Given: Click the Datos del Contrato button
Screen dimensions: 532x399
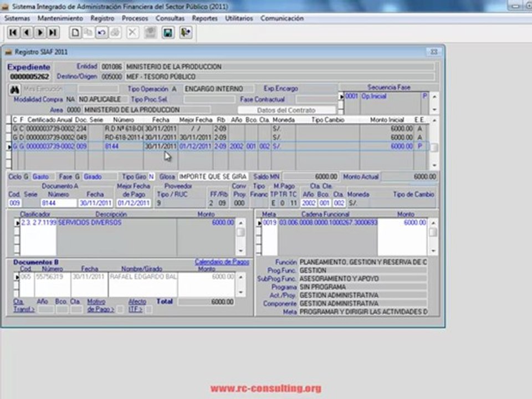Looking at the screenshot, I should click(x=287, y=110).
